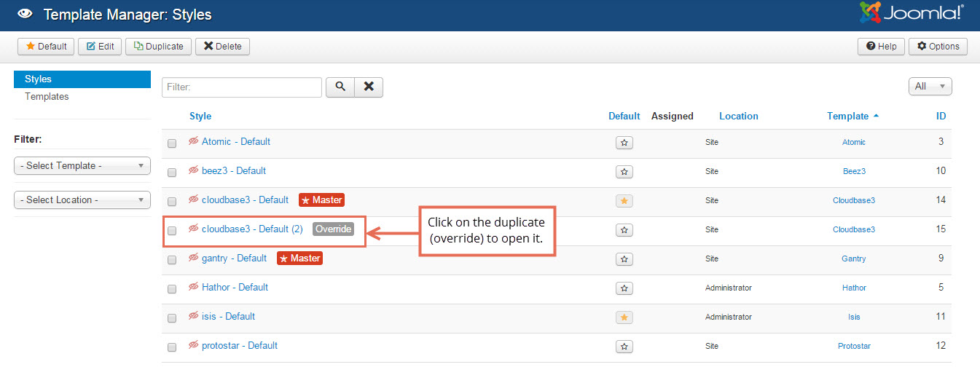Open the Options gear button

(x=938, y=47)
